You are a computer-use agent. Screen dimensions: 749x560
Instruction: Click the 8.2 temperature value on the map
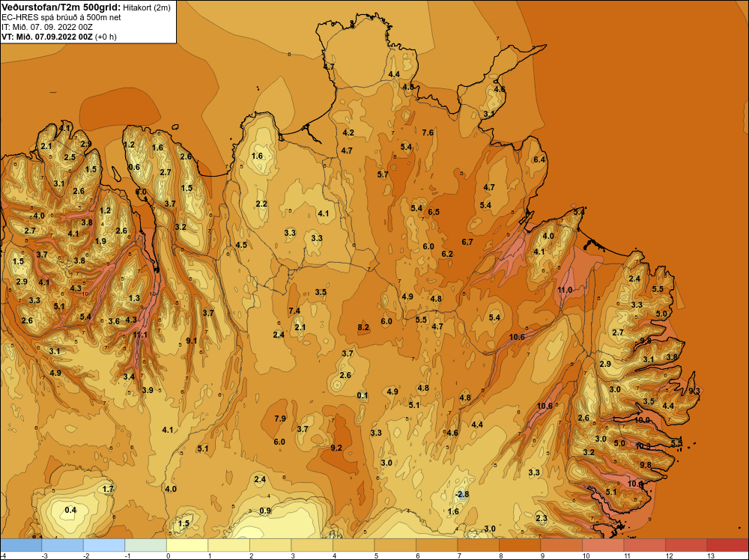pos(363,327)
